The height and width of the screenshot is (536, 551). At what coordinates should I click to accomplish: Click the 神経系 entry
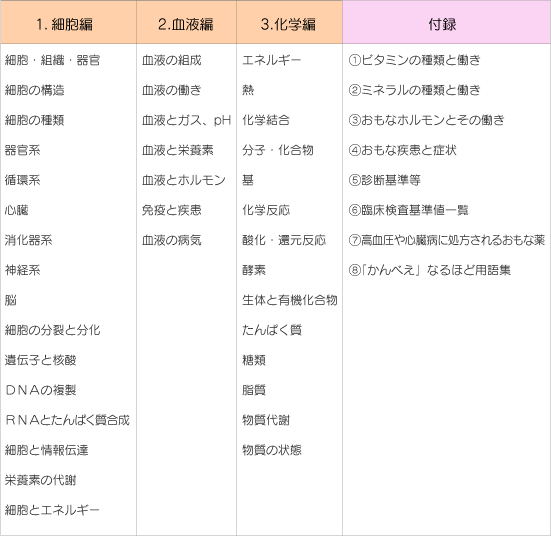22,270
